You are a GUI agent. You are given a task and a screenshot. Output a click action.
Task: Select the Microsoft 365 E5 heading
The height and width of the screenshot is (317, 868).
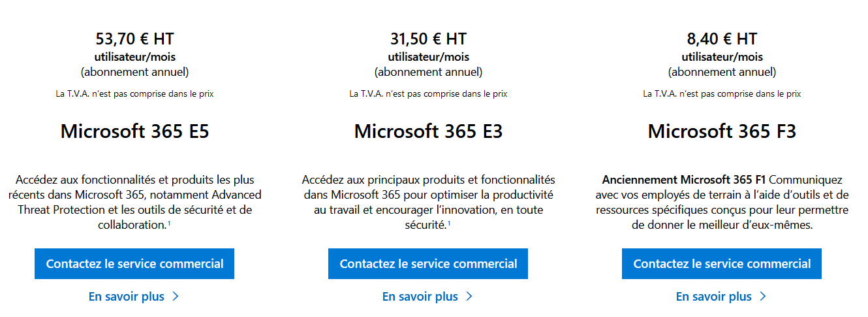[135, 131]
